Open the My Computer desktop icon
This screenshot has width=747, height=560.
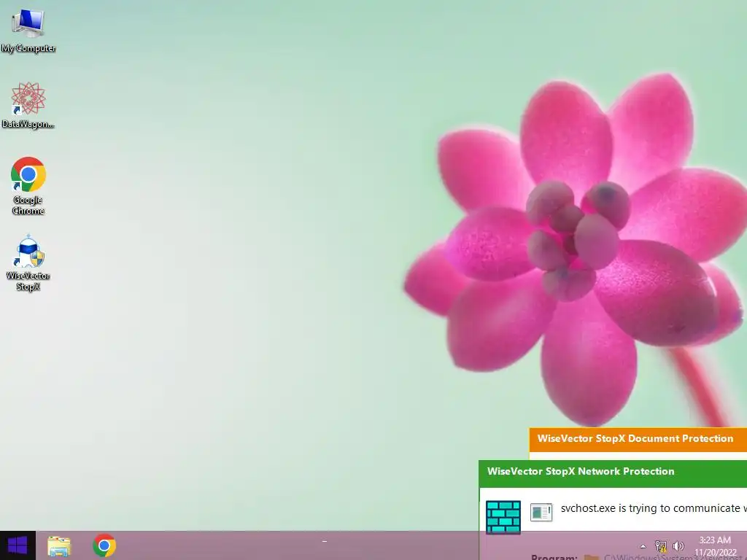click(28, 30)
